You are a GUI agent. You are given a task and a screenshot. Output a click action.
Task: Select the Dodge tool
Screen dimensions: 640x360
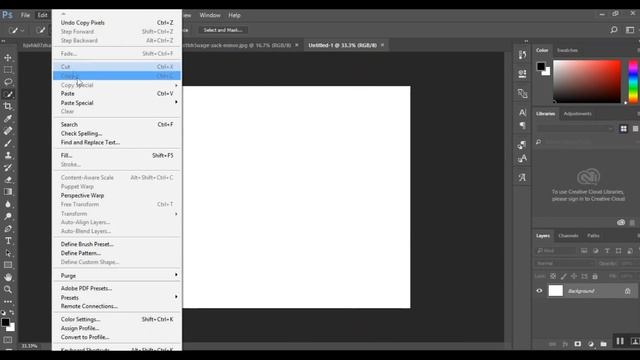(x=8, y=216)
